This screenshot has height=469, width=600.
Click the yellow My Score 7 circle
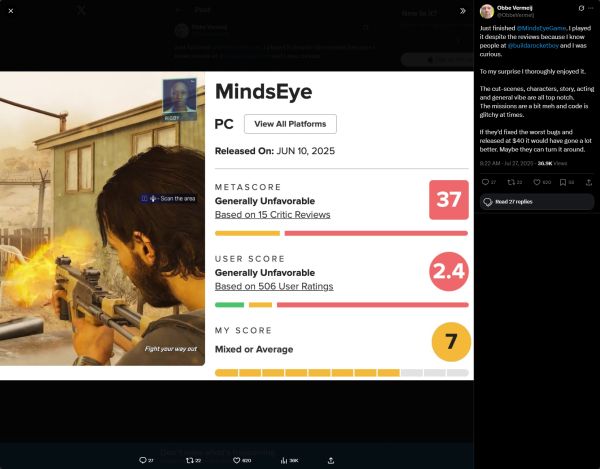pyautogui.click(x=451, y=342)
